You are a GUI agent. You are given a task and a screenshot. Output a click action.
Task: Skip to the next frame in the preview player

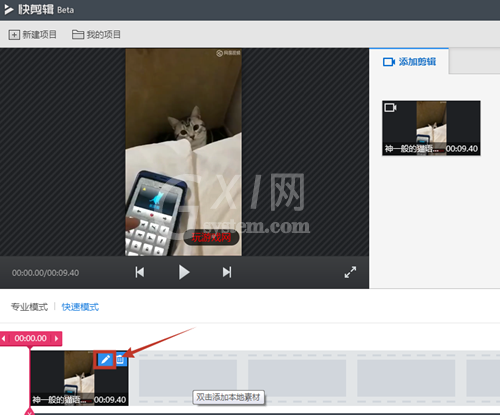227,272
